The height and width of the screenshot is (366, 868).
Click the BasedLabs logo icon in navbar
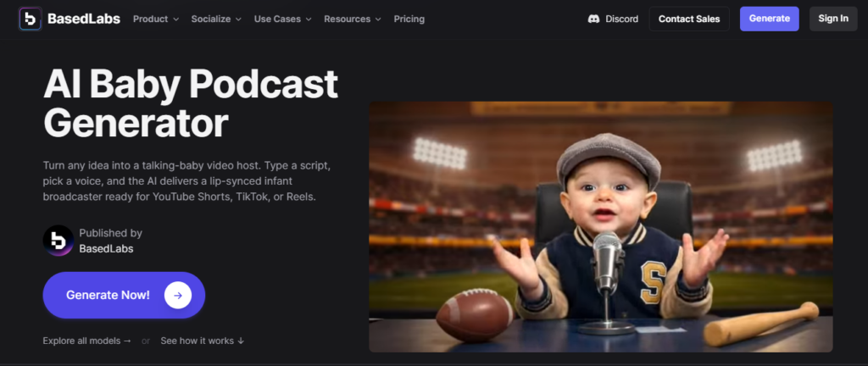(31, 19)
